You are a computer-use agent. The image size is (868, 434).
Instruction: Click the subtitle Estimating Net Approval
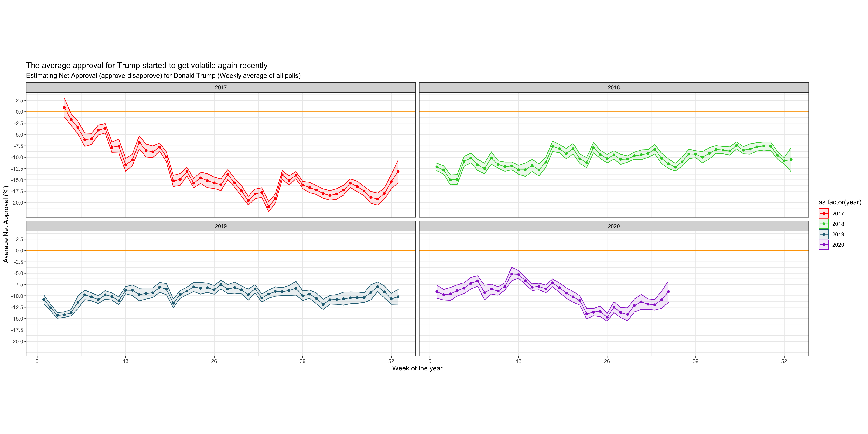pyautogui.click(x=163, y=75)
